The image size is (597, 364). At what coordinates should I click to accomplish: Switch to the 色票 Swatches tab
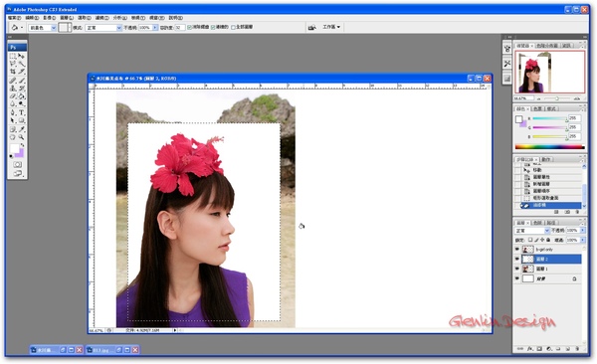[x=537, y=108]
